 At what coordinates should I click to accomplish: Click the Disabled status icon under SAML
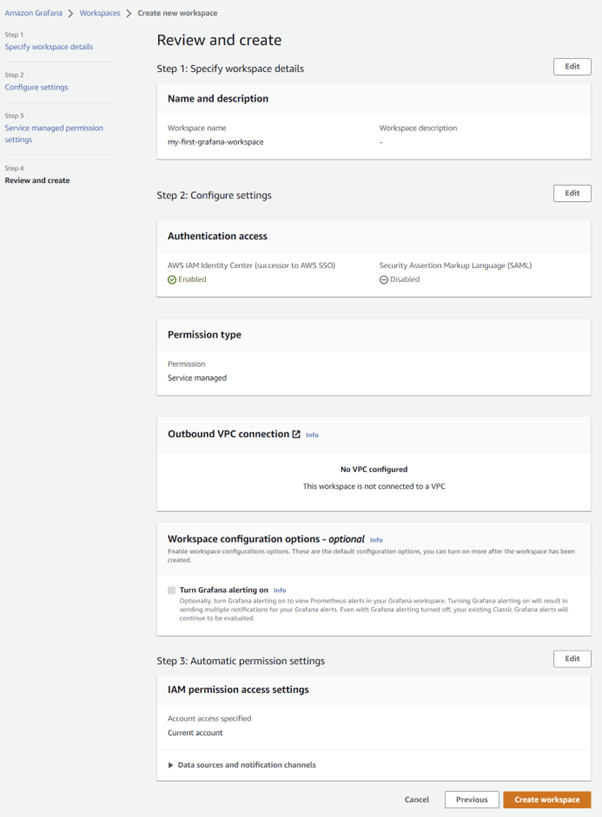[384, 280]
